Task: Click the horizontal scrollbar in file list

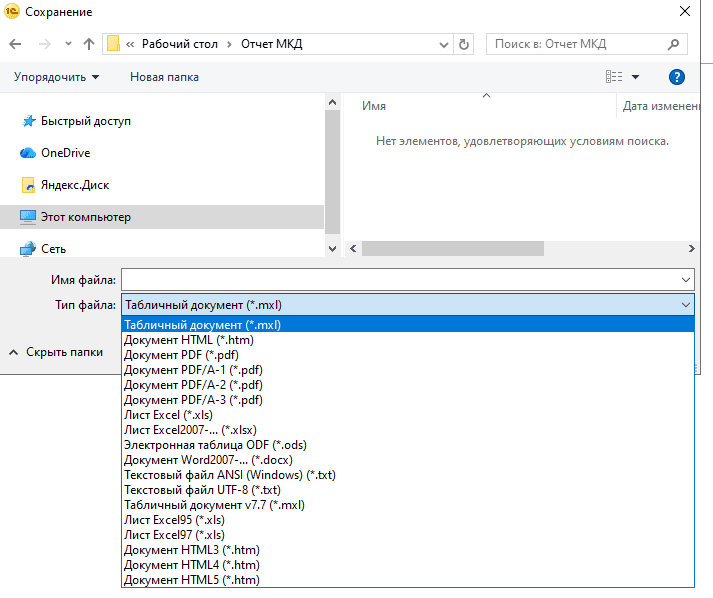Action: point(452,249)
